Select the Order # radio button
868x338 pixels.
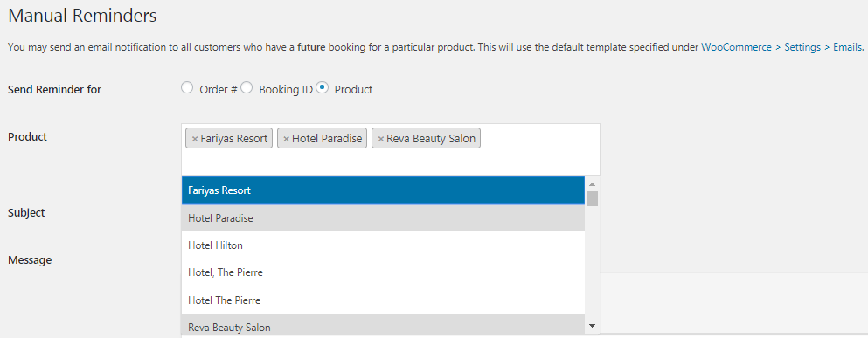coord(187,87)
